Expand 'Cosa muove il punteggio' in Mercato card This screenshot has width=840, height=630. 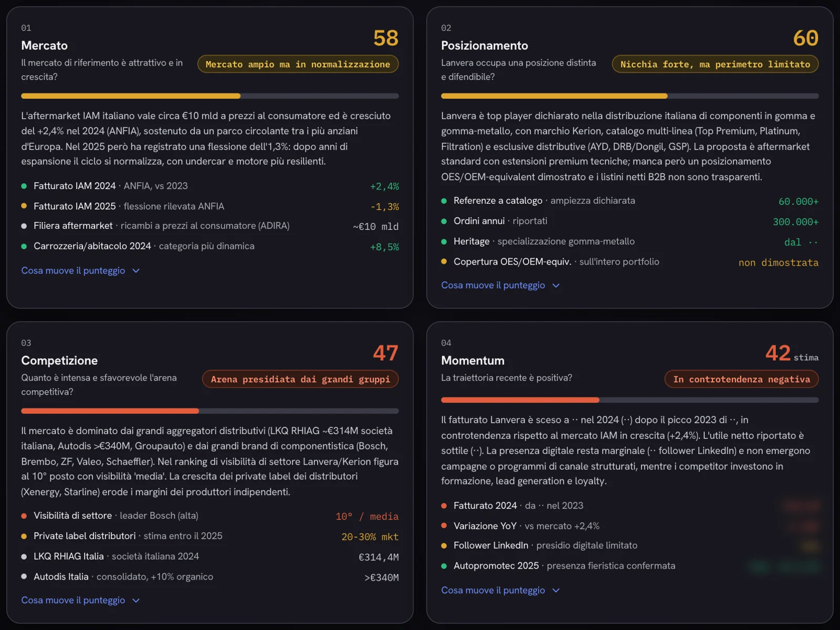coord(80,271)
